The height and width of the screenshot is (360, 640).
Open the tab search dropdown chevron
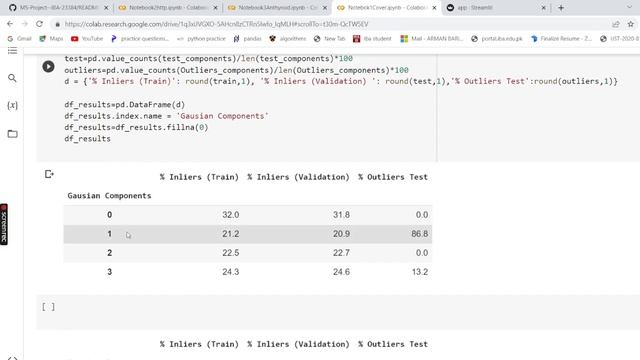click(x=629, y=7)
